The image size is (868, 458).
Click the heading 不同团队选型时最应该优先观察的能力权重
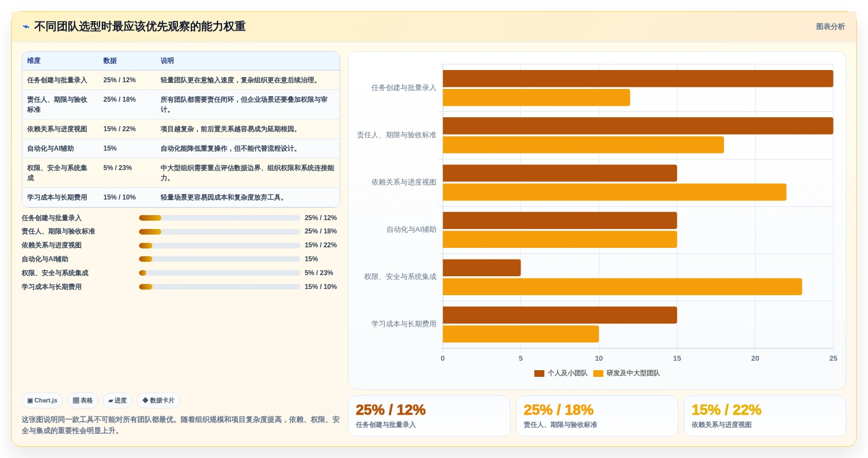[140, 27]
